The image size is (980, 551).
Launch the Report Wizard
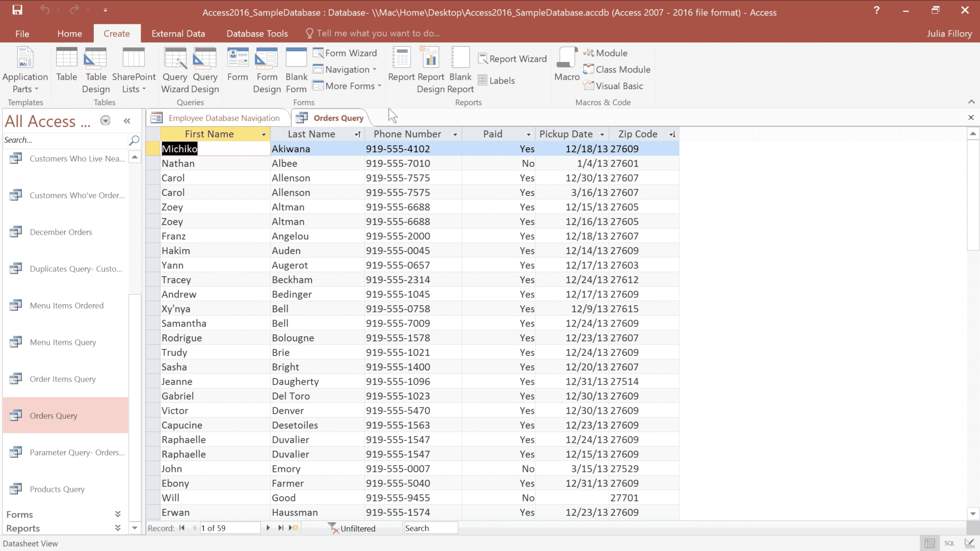pyautogui.click(x=513, y=59)
